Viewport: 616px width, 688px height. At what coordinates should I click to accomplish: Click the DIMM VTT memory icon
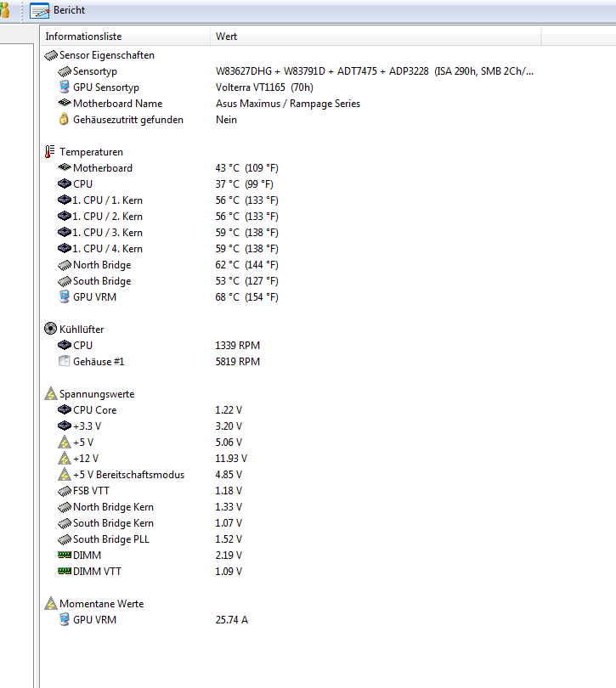(65, 571)
